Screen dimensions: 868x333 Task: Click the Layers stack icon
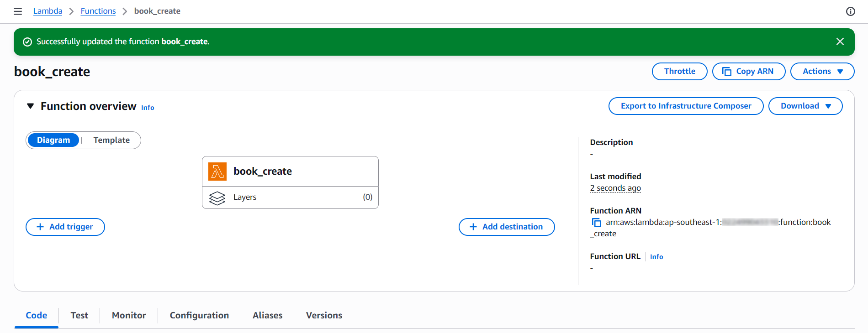pos(217,198)
